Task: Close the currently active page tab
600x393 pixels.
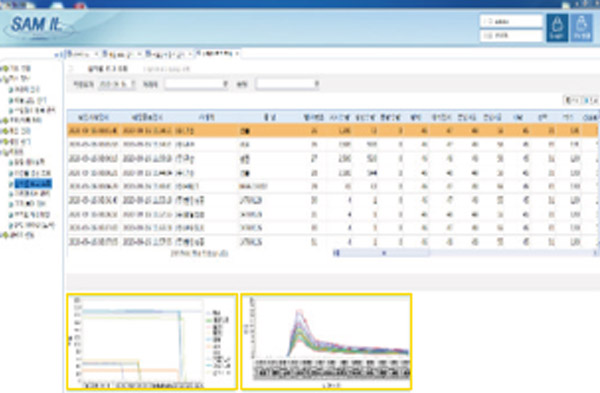Action: 237,54
